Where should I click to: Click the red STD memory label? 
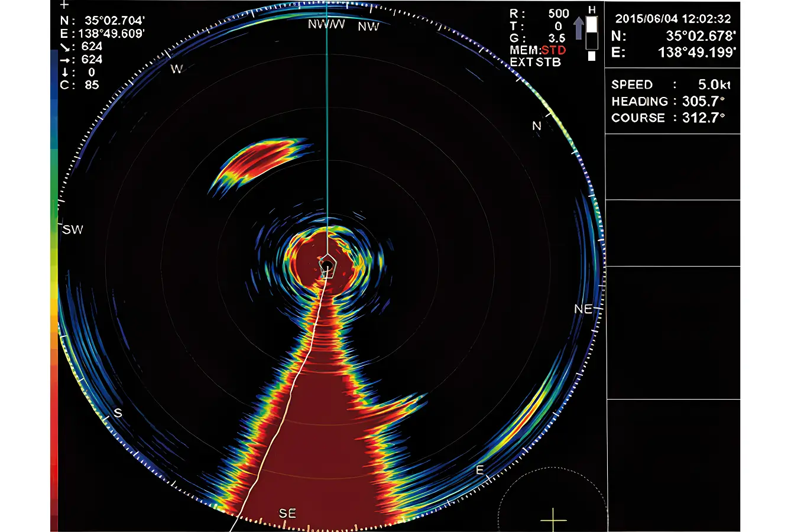click(553, 51)
